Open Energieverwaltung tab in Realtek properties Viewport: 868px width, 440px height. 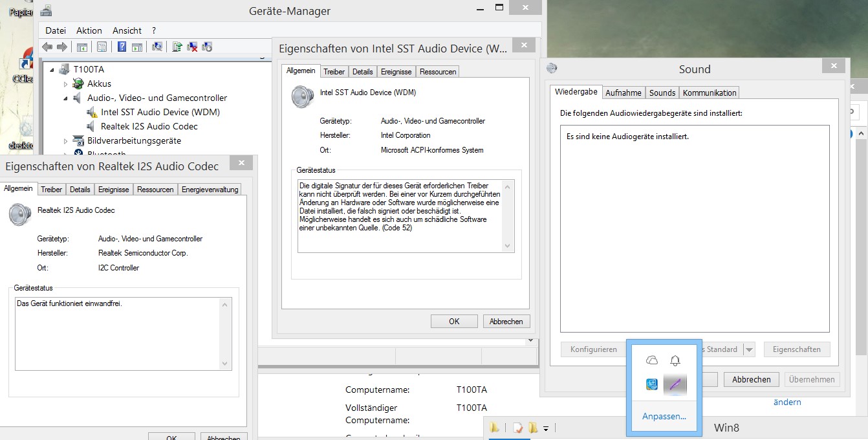click(210, 190)
